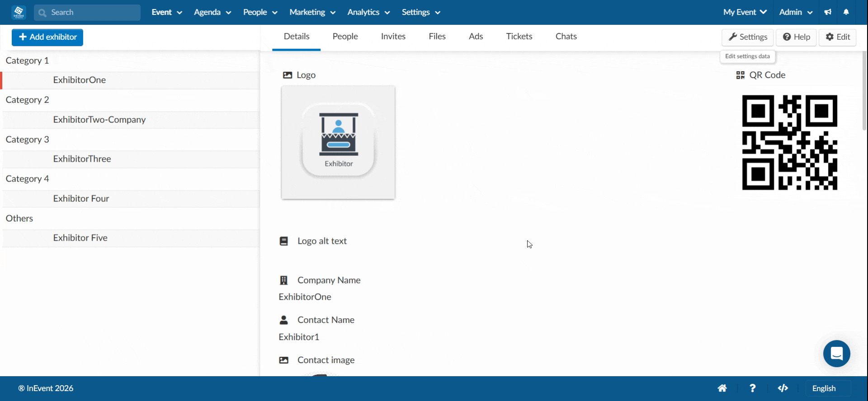Open the notifications bell icon
This screenshot has height=401, width=868.
846,12
